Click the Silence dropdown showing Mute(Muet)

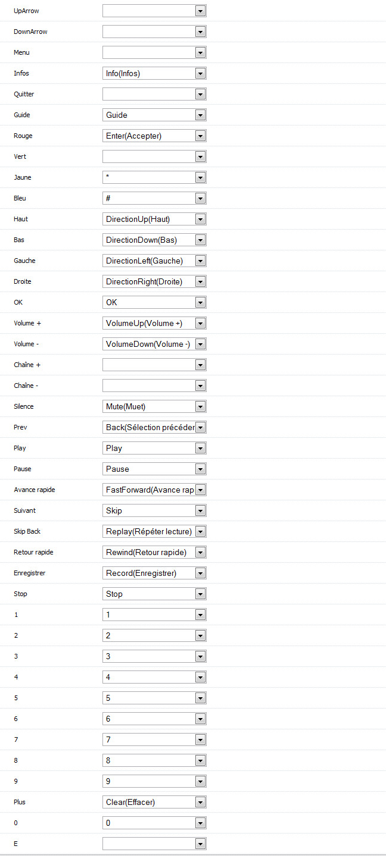pos(154,406)
